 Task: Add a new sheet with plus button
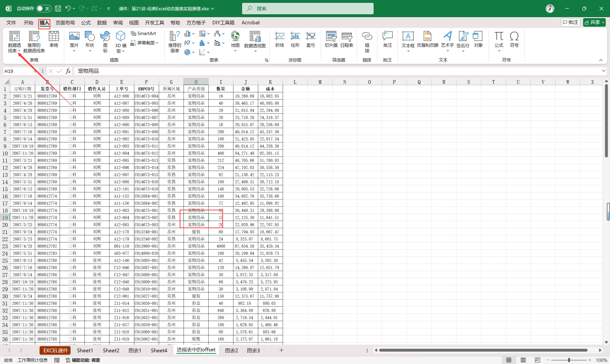pyautogui.click(x=281, y=350)
